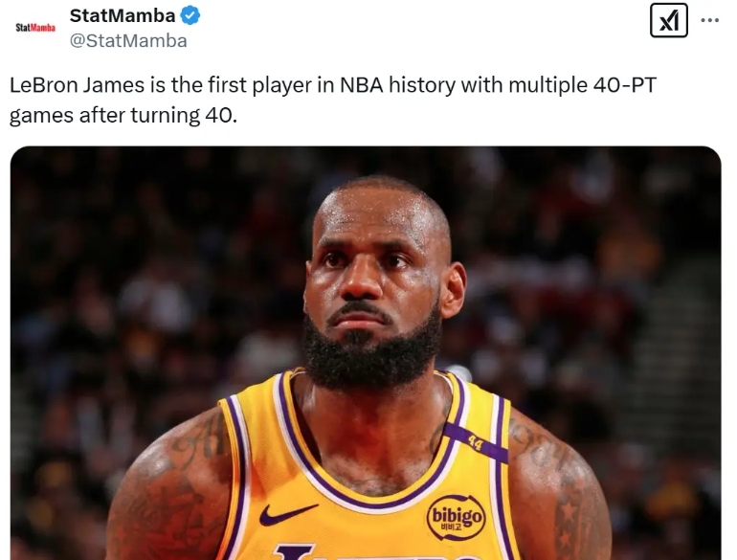
Task: Click the StatMamba profile avatar logo
Action: pos(35,28)
